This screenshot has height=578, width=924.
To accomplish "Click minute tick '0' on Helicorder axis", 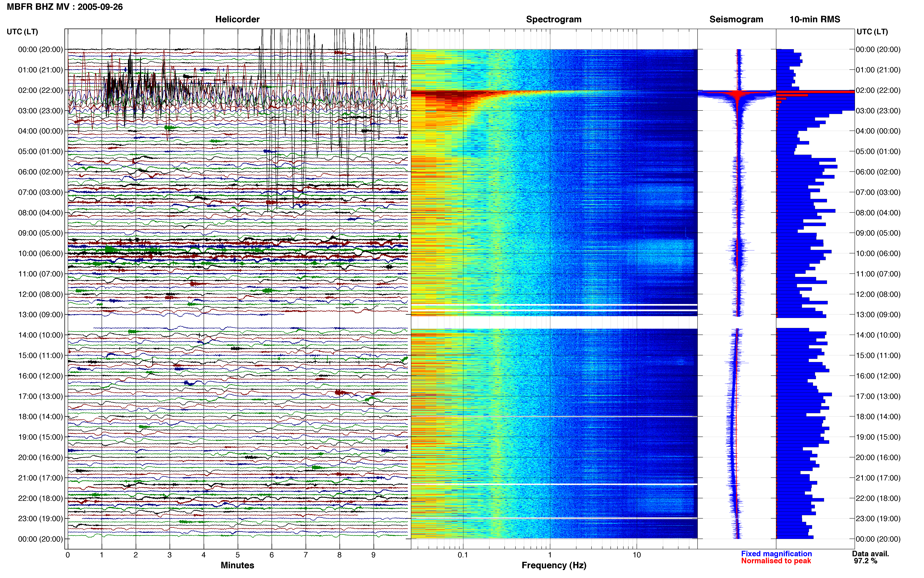I will click(68, 555).
